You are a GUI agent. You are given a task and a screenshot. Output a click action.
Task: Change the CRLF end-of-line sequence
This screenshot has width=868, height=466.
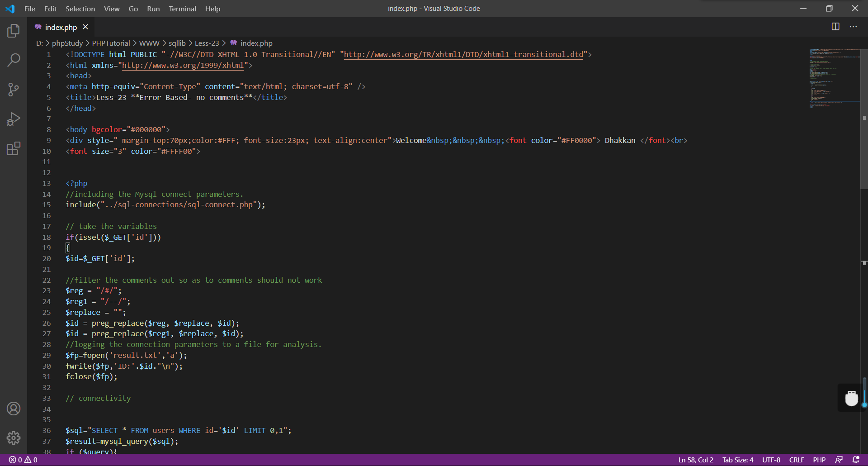tap(796, 460)
